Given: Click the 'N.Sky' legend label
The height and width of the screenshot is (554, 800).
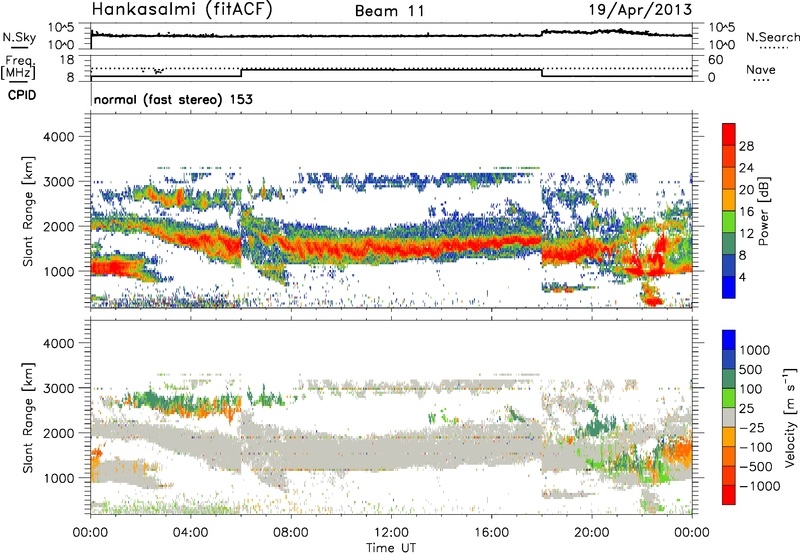Looking at the screenshot, I should click(x=19, y=37).
